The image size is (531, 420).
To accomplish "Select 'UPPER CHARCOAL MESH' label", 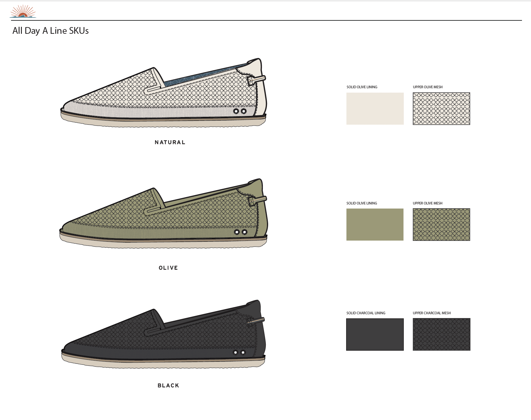I will pyautogui.click(x=432, y=313).
